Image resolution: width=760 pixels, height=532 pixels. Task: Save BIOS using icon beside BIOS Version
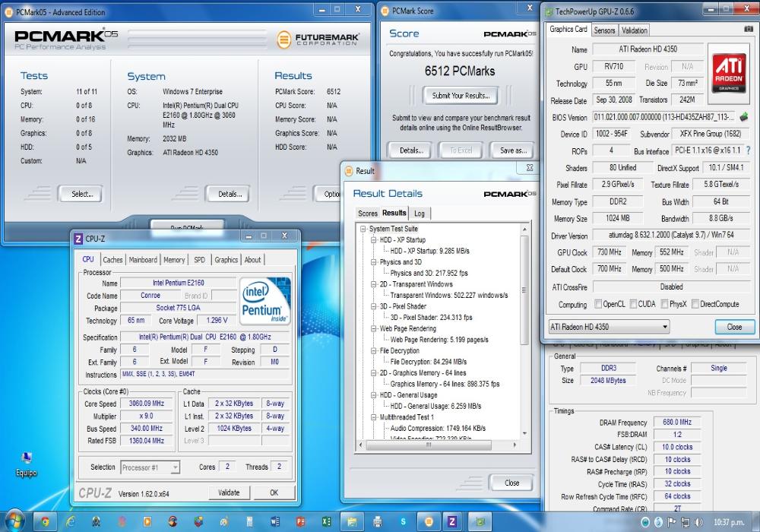(x=744, y=117)
